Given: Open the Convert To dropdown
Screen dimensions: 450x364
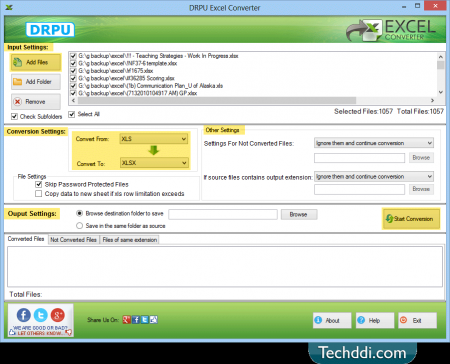Looking at the screenshot, I should (x=154, y=163).
